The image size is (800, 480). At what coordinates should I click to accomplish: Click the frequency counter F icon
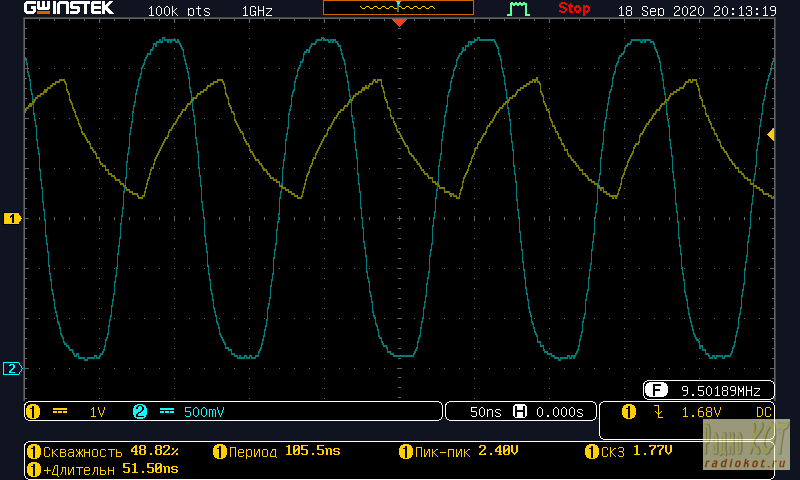click(657, 390)
